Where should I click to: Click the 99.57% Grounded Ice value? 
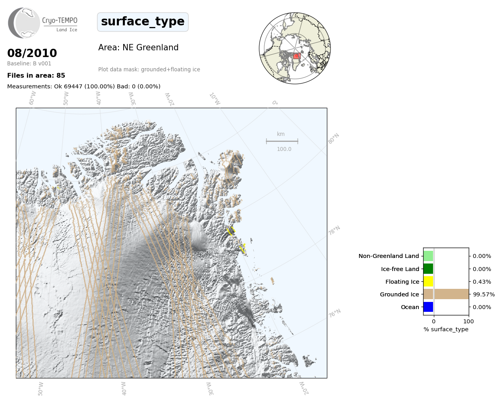tap(484, 294)
